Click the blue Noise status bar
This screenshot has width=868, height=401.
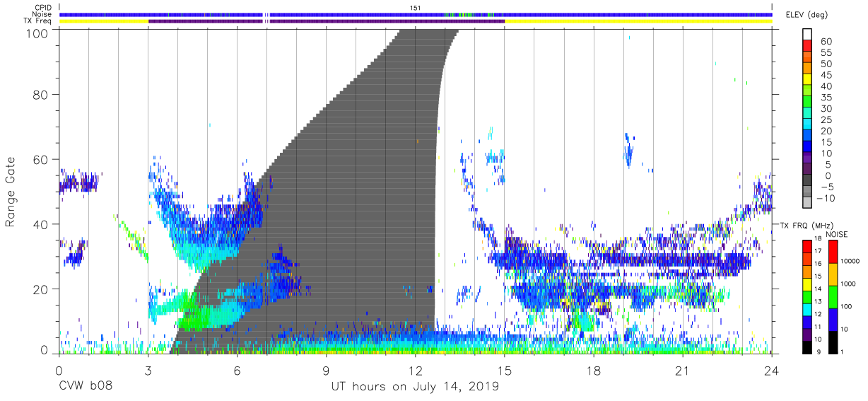[416, 14]
